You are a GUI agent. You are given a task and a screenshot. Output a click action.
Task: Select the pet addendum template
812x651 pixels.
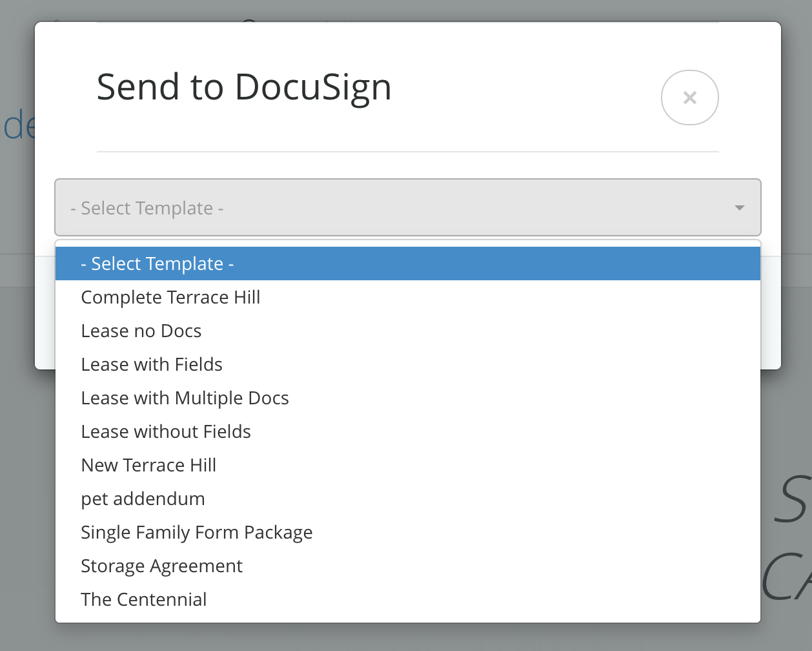tap(143, 499)
